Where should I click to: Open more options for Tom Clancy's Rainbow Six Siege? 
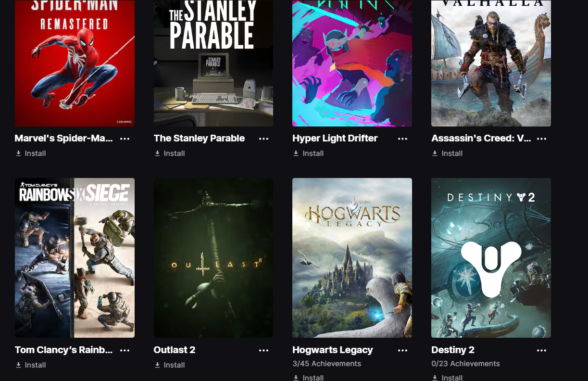[125, 350]
